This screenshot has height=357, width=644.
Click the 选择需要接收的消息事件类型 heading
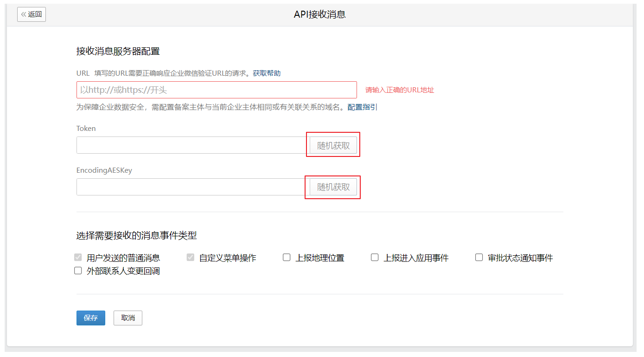point(136,236)
